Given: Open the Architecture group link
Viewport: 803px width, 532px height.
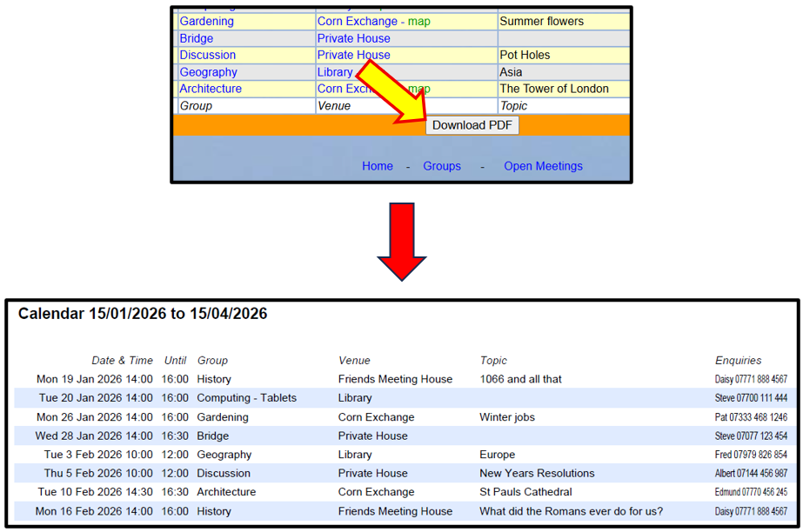Looking at the screenshot, I should point(211,89).
